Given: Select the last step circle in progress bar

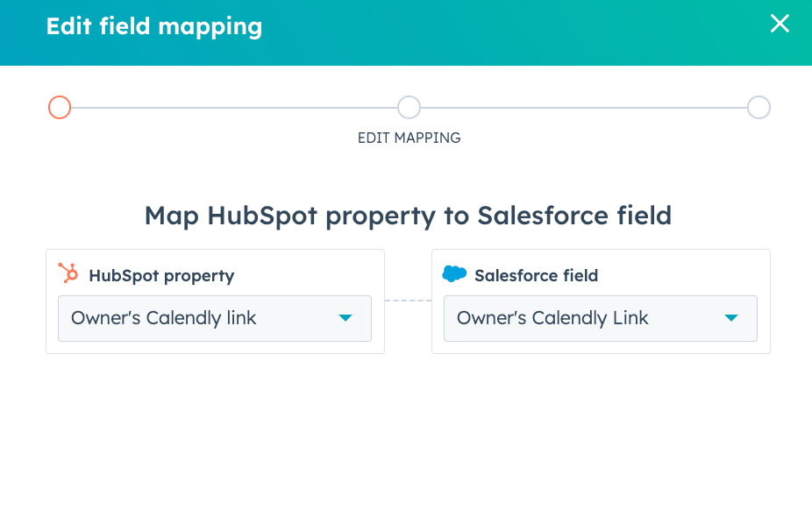Looking at the screenshot, I should click(x=759, y=107).
